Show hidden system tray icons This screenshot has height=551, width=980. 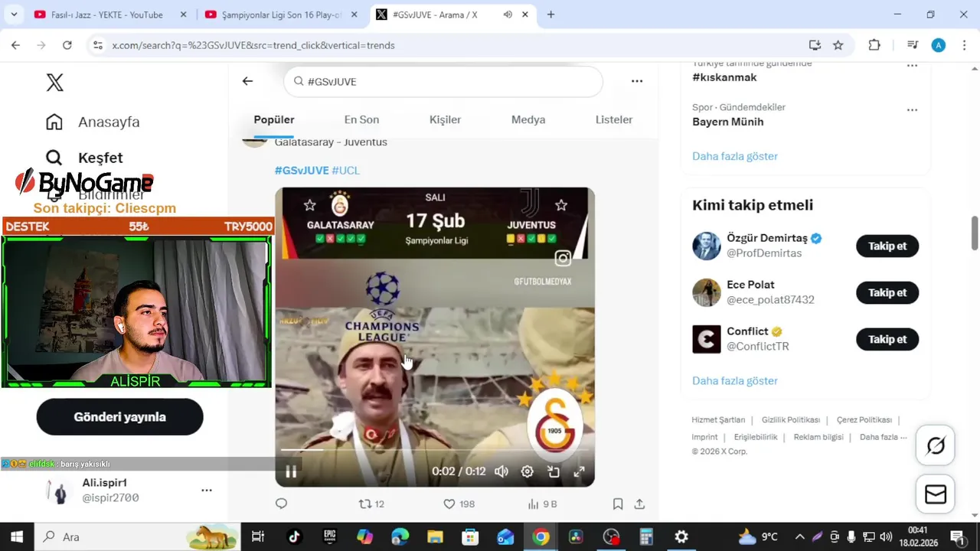point(799,536)
